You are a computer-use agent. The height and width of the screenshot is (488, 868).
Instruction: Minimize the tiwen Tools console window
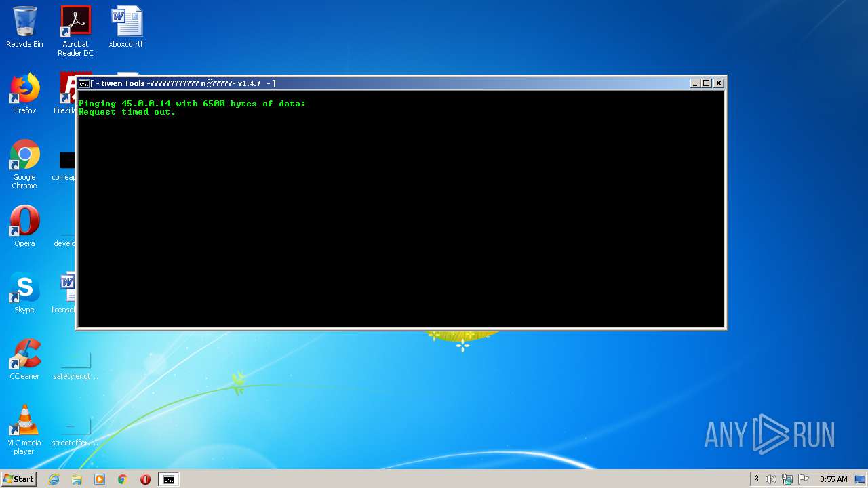[x=695, y=83]
